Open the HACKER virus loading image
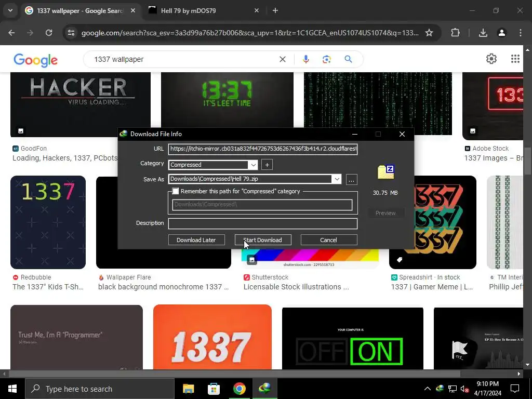 [x=81, y=104]
